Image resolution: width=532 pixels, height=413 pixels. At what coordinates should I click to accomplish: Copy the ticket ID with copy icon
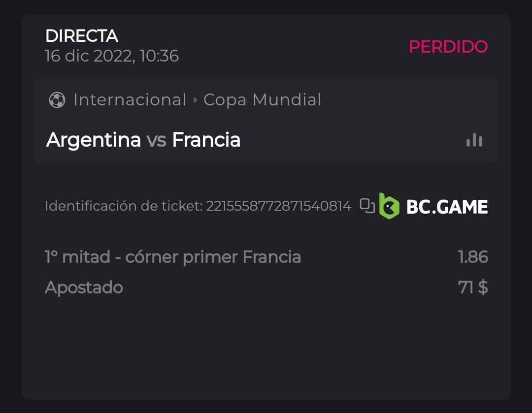(x=367, y=206)
